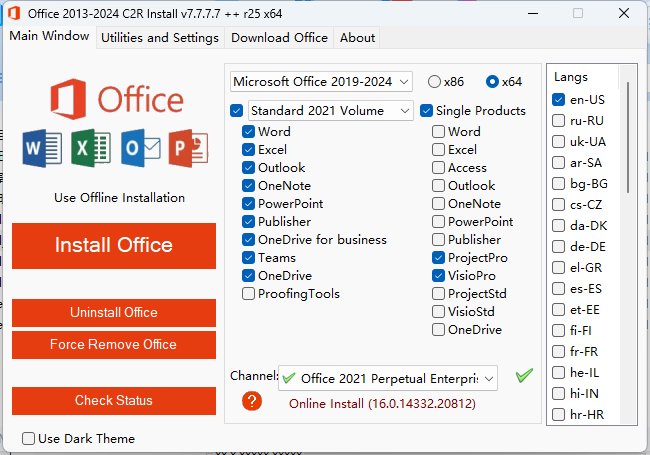
Task: Click the PowerPoint icon in the logo
Action: coord(188,149)
